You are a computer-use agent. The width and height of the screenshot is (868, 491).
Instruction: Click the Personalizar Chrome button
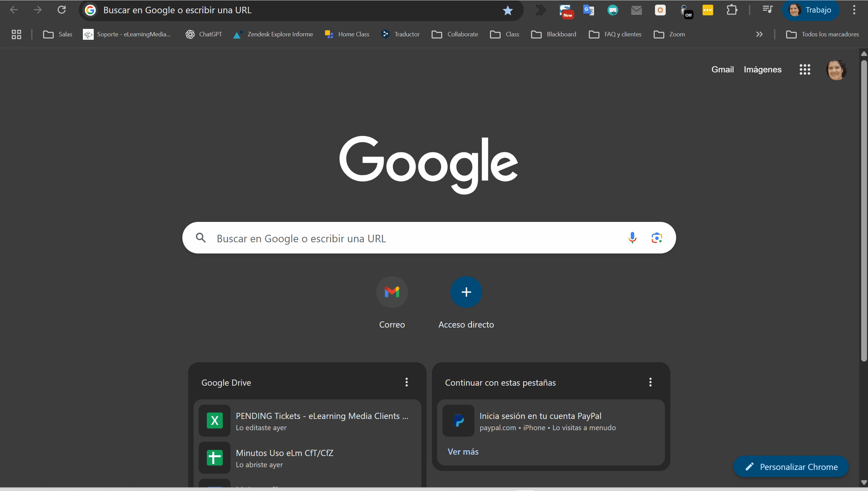point(791,467)
